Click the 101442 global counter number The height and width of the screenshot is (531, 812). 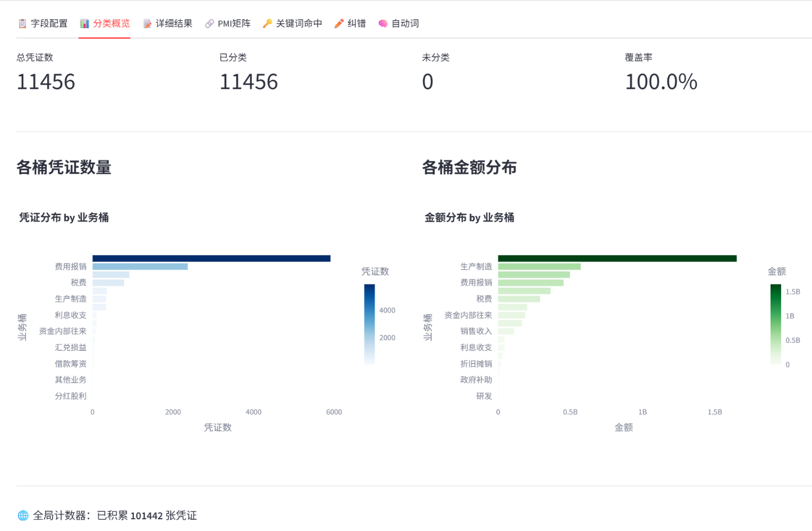coord(147,516)
